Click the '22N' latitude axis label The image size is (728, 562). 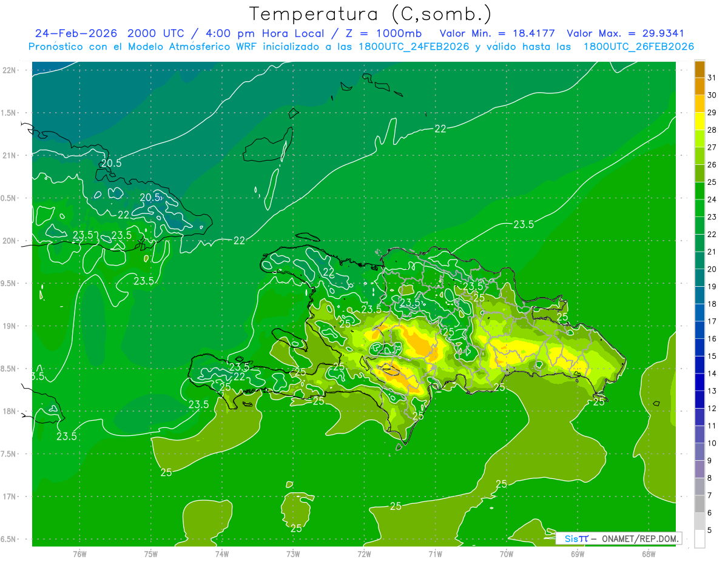point(10,70)
